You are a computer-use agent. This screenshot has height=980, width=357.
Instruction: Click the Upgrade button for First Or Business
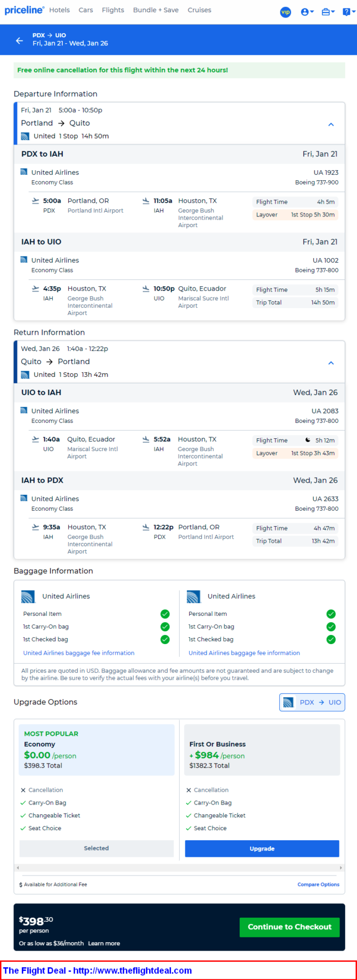pyautogui.click(x=262, y=848)
